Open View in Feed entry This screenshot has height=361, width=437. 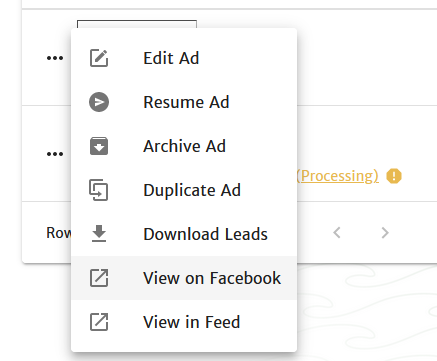point(184,322)
